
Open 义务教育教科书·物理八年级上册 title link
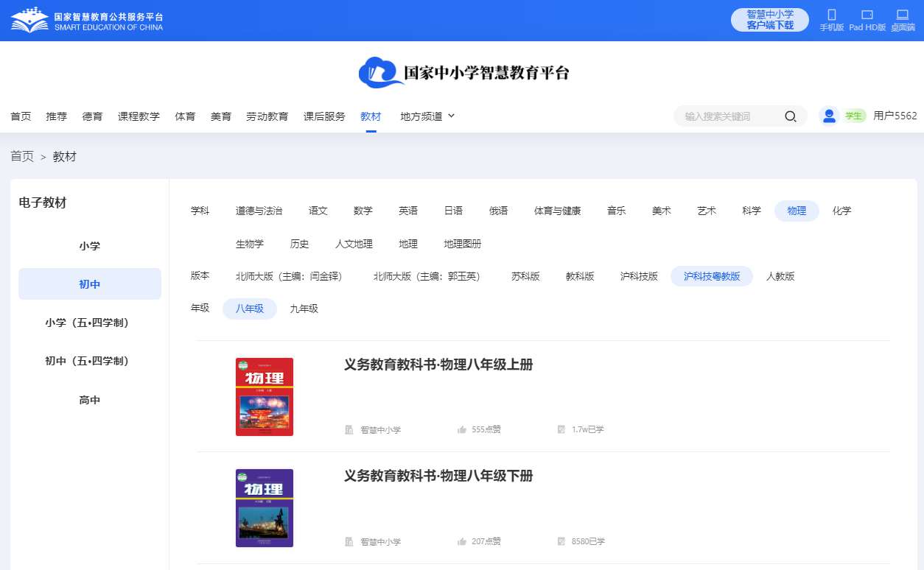pos(438,365)
